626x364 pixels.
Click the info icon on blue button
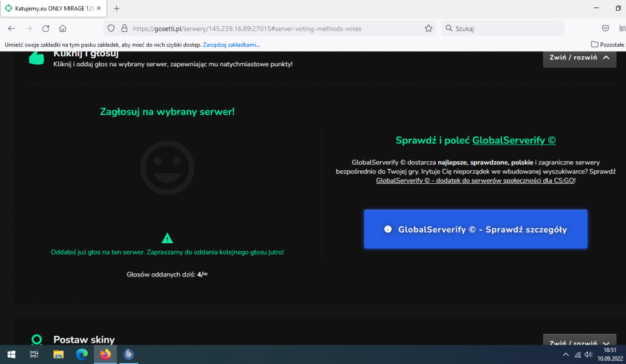pos(387,230)
